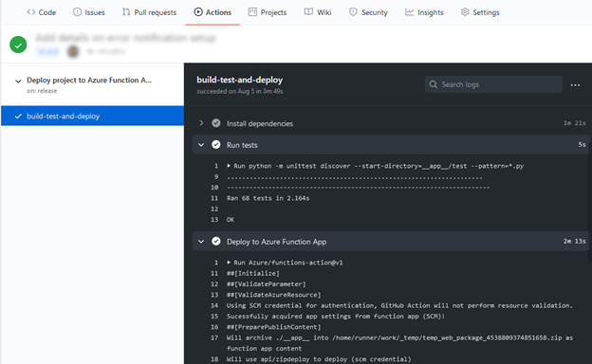Open the Issues tab

click(89, 12)
